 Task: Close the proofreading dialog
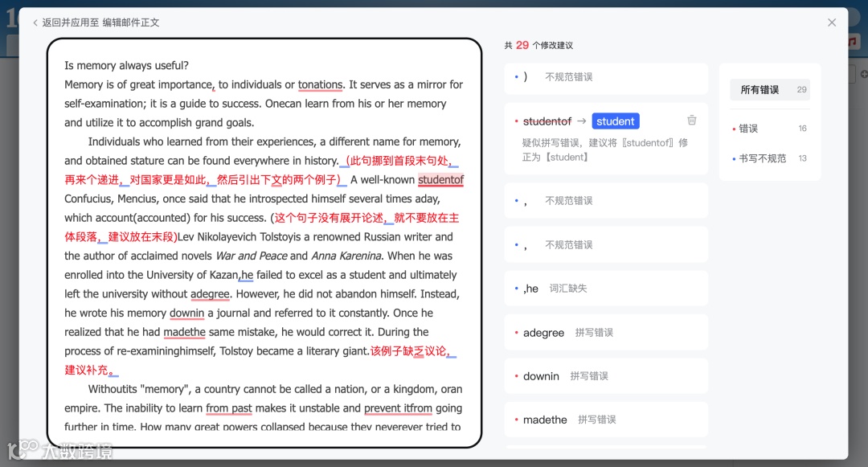pos(832,23)
